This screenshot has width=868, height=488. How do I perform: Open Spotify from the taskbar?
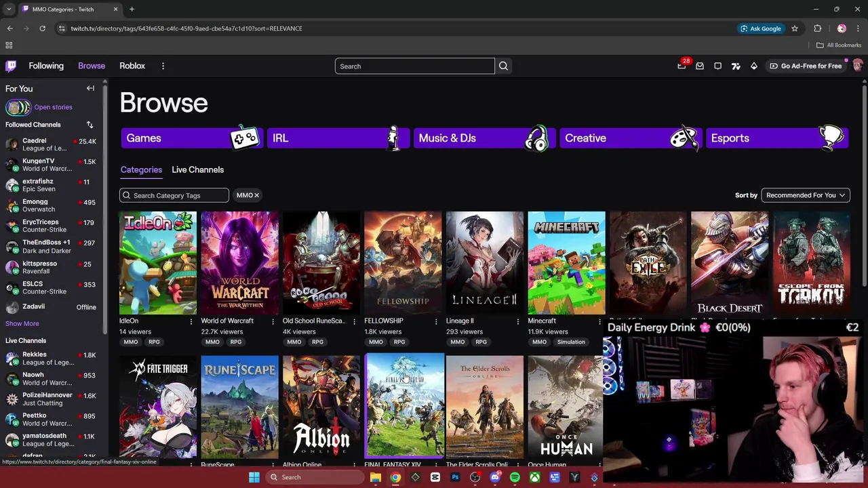[515, 477]
